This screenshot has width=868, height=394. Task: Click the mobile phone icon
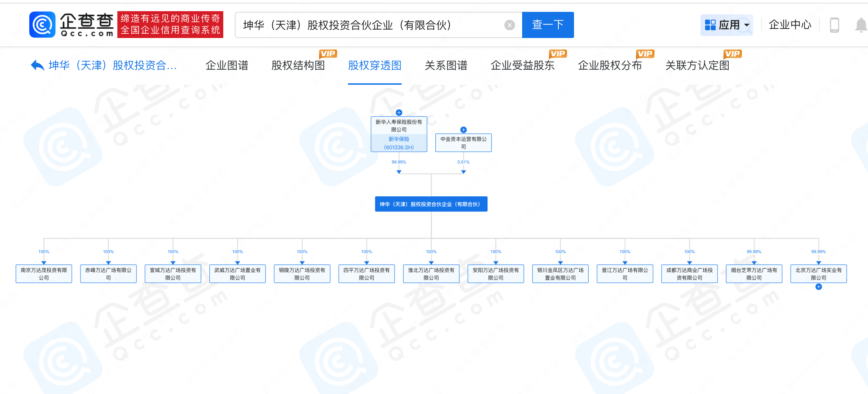coord(834,25)
